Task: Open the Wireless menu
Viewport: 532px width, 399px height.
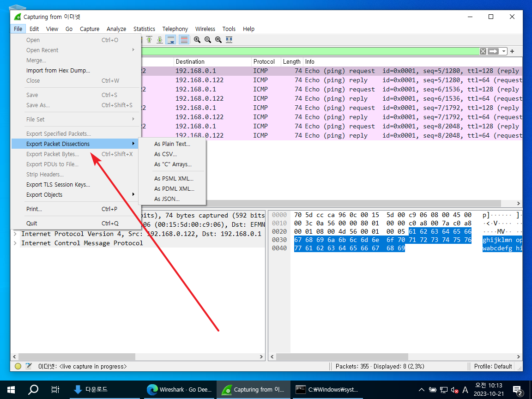Action: [x=205, y=29]
